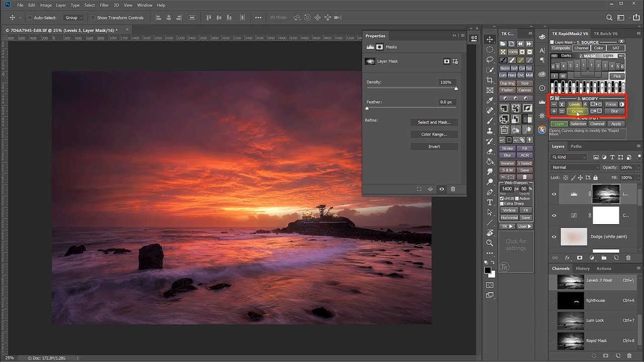Switch to the History tab
The height and width of the screenshot is (362, 644).
tap(583, 268)
